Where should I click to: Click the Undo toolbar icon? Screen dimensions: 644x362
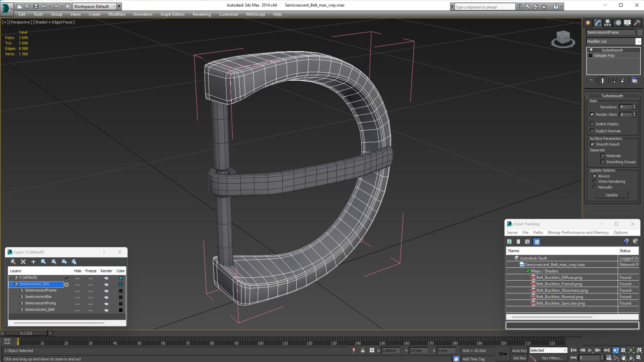pos(44,6)
